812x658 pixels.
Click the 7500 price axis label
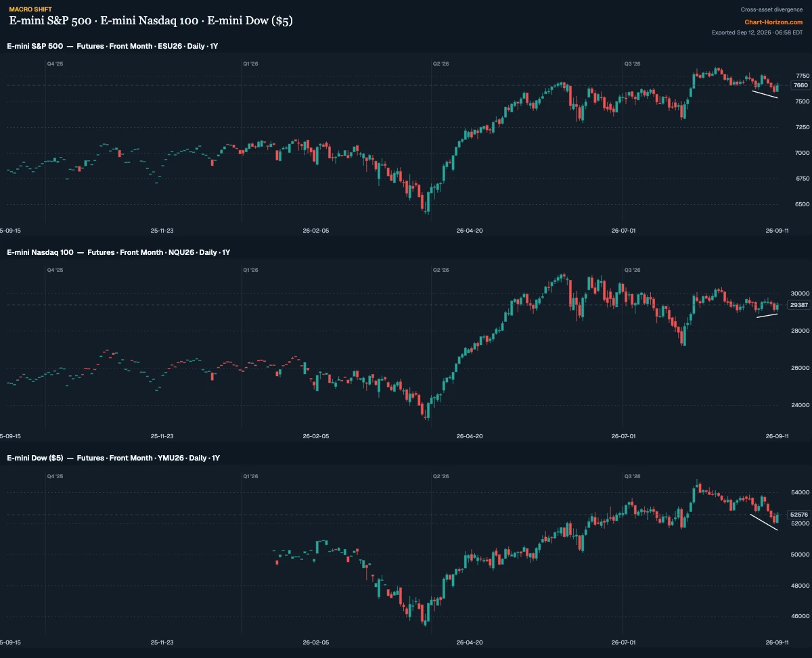click(x=803, y=101)
